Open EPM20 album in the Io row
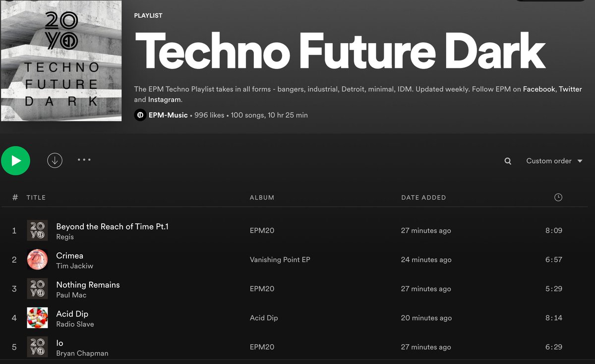 262,348
